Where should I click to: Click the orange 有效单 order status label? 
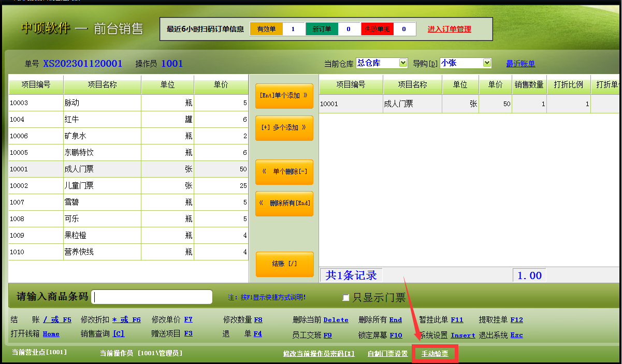[266, 29]
